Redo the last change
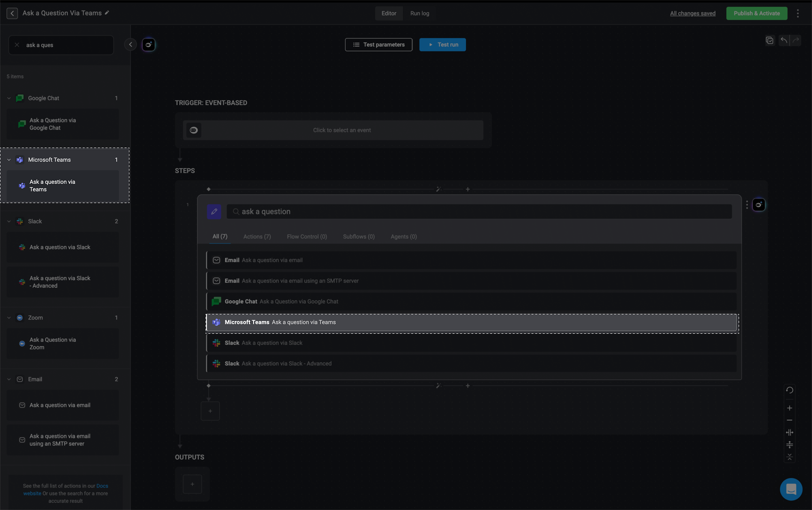 click(x=796, y=40)
